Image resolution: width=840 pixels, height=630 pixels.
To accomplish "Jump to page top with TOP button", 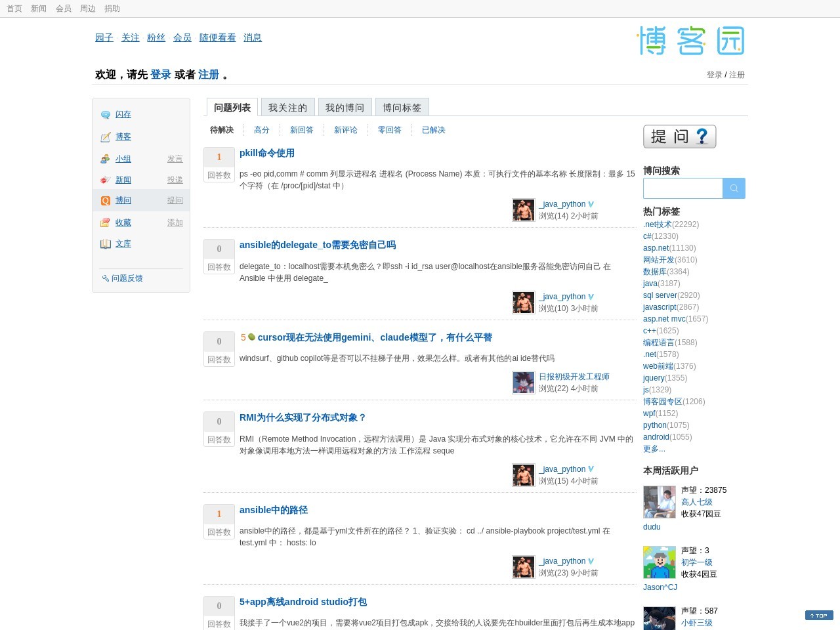I will pos(819,616).
